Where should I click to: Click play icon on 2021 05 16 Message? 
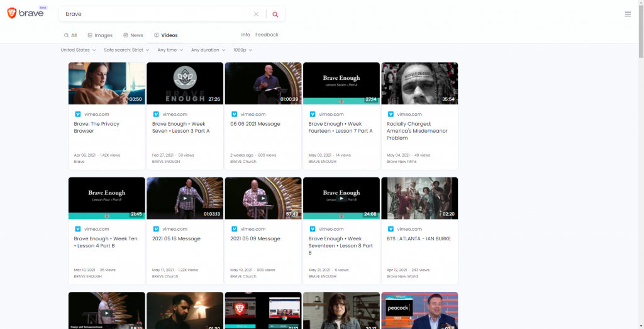tap(185, 198)
